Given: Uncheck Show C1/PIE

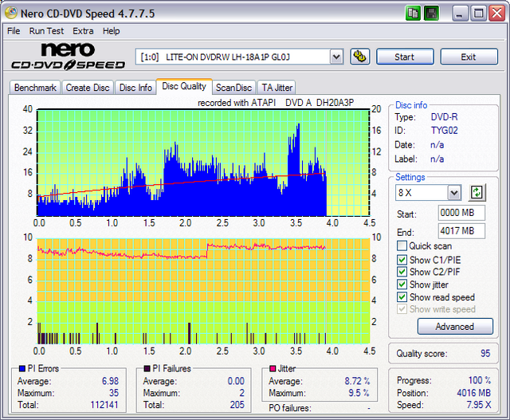Looking at the screenshot, I should point(402,260).
